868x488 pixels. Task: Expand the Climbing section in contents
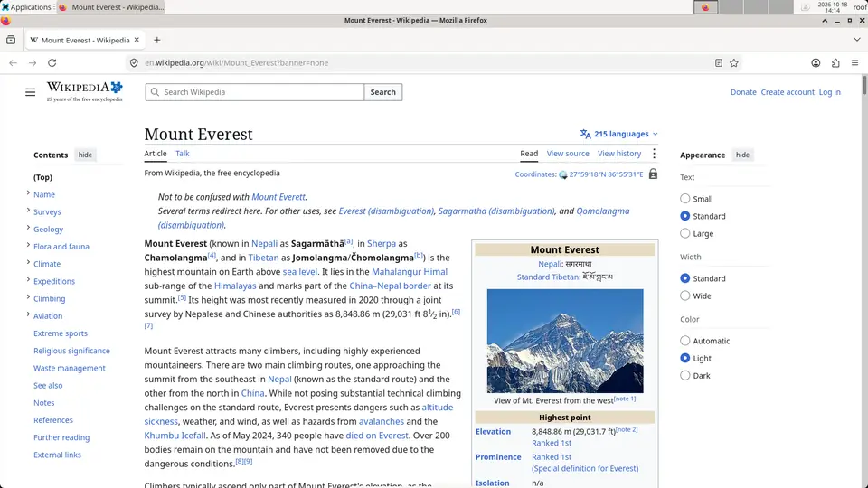pyautogui.click(x=28, y=297)
